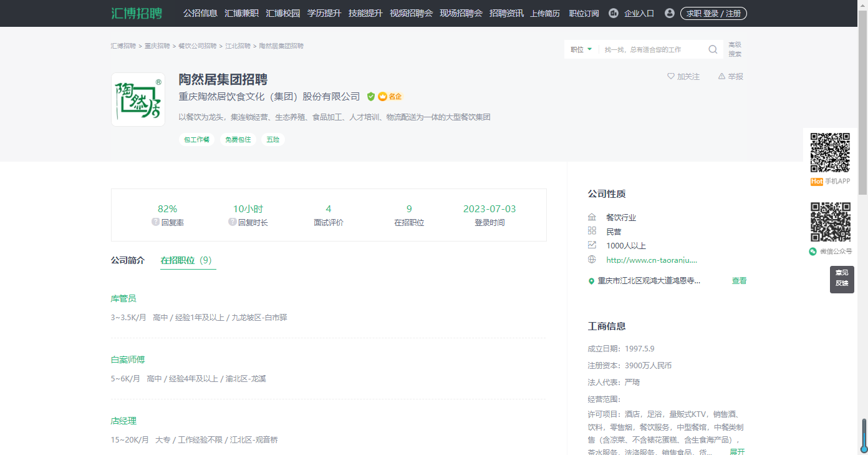Open 现场招聘会 nav item
The height and width of the screenshot is (455, 868).
coord(461,13)
